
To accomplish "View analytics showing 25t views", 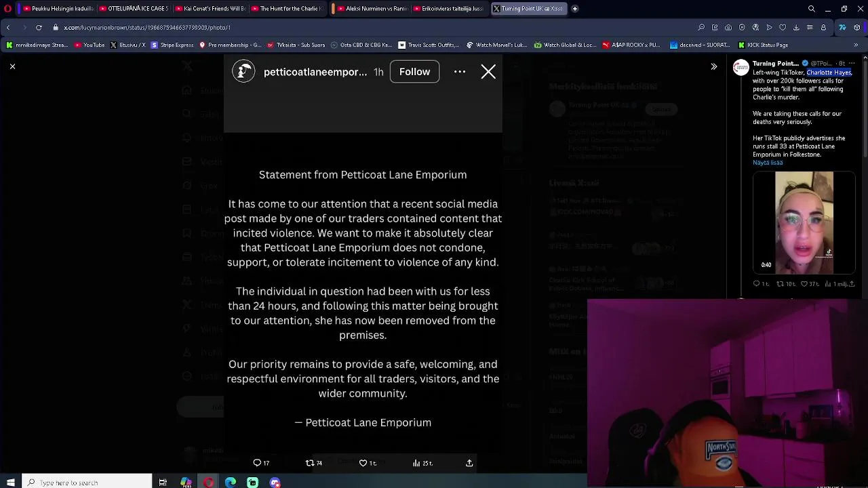I will 422,463.
